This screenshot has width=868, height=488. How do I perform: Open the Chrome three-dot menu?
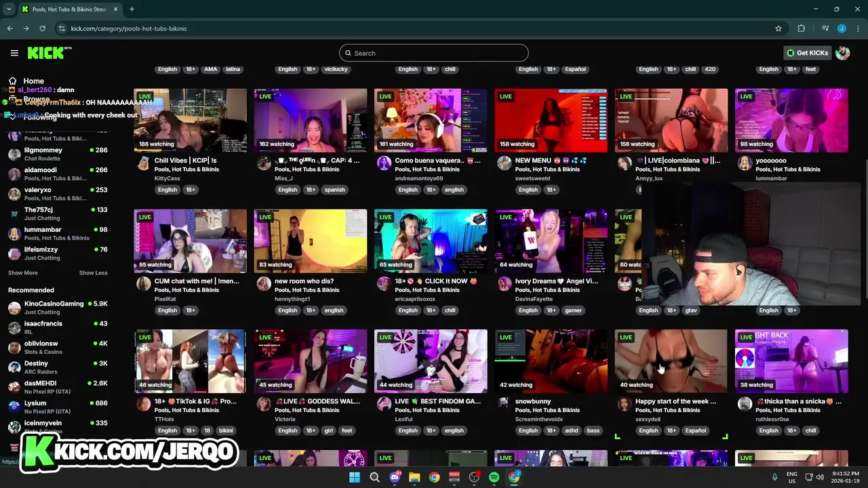pos(857,28)
